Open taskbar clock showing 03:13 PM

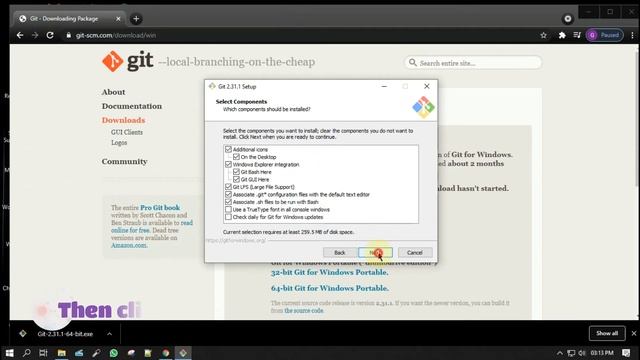coord(602,353)
